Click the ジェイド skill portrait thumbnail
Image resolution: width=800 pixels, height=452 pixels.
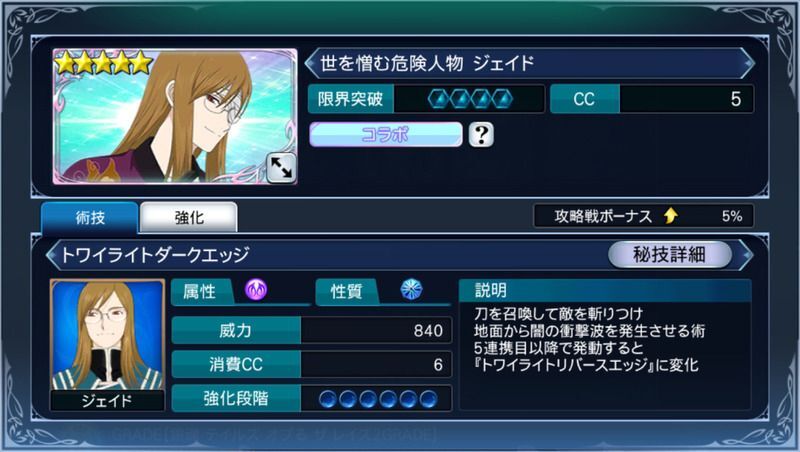pyautogui.click(x=107, y=344)
